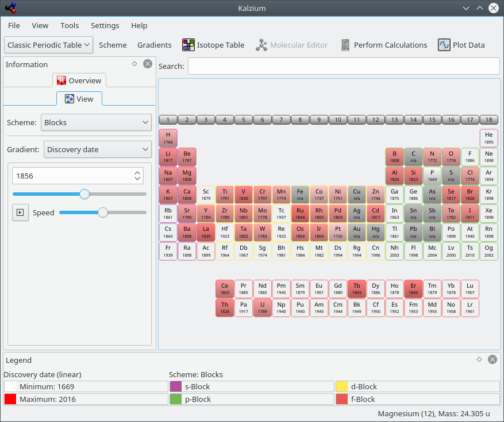Open the Isotope Table tool
This screenshot has height=422, width=504.
pos(213,45)
